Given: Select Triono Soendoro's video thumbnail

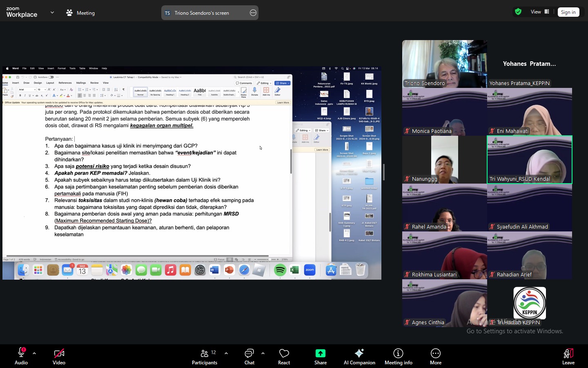Looking at the screenshot, I should click(444, 64).
